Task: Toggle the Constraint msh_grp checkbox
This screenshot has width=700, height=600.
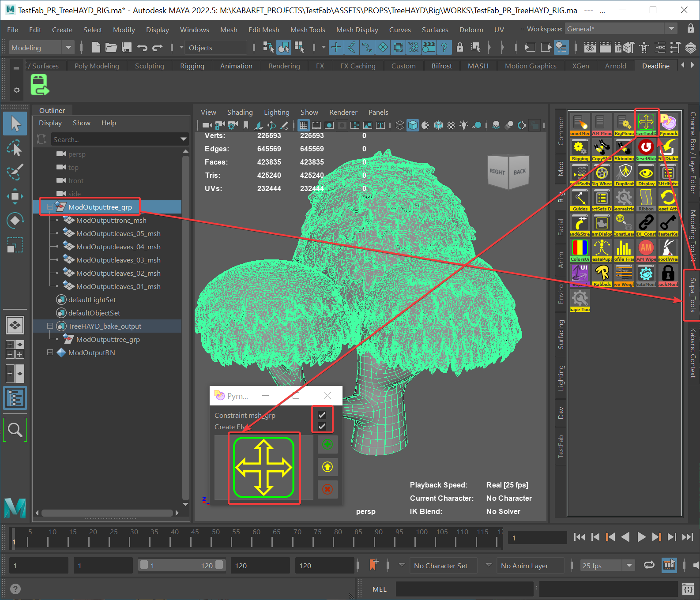Action: click(322, 415)
